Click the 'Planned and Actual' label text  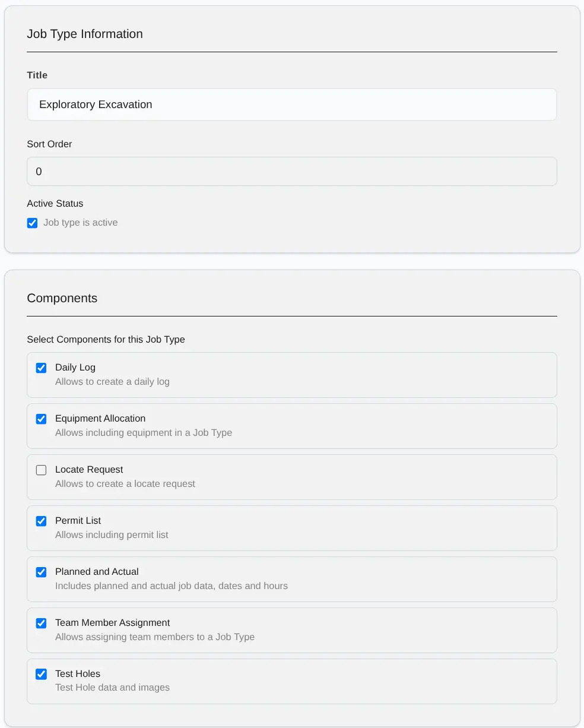click(x=97, y=572)
